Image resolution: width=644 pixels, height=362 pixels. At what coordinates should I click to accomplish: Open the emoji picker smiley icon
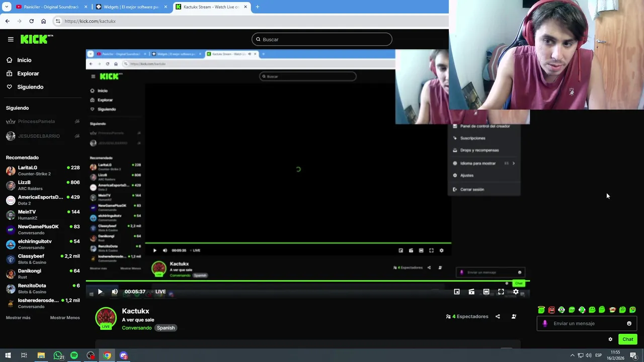coord(629,323)
